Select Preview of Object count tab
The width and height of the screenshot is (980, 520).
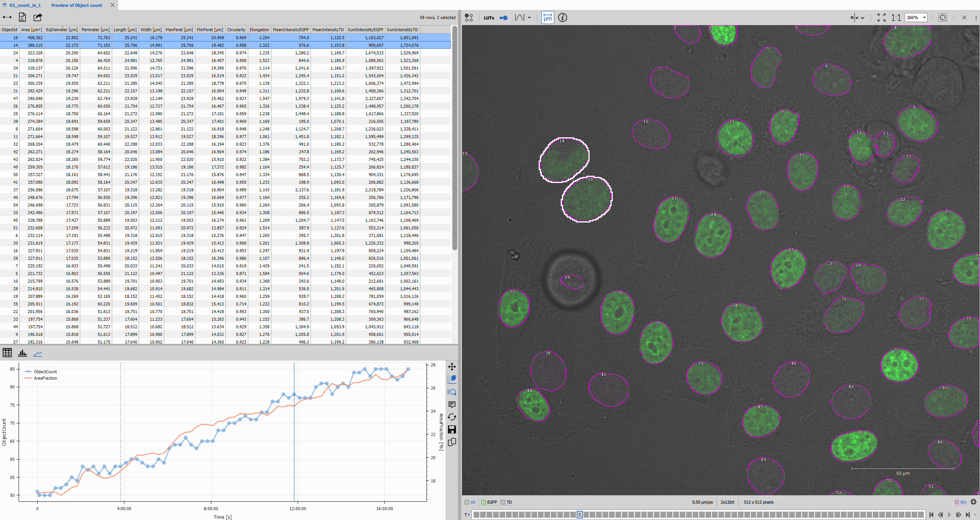[x=76, y=5]
